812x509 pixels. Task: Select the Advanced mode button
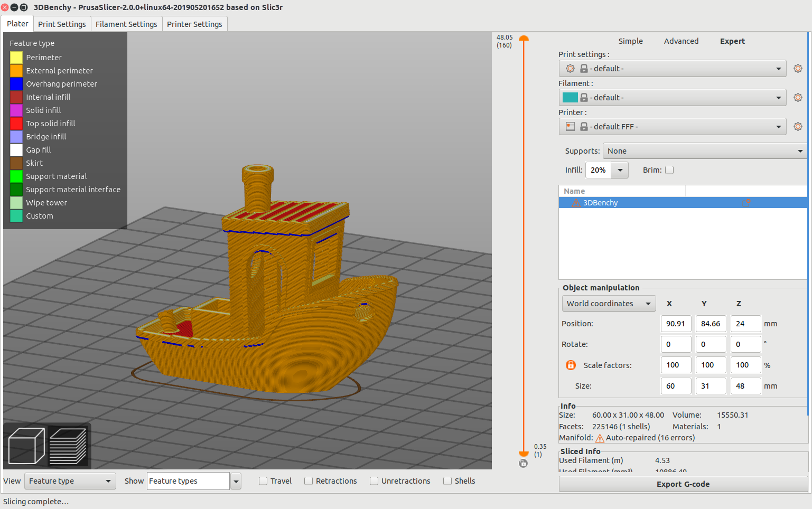point(681,41)
